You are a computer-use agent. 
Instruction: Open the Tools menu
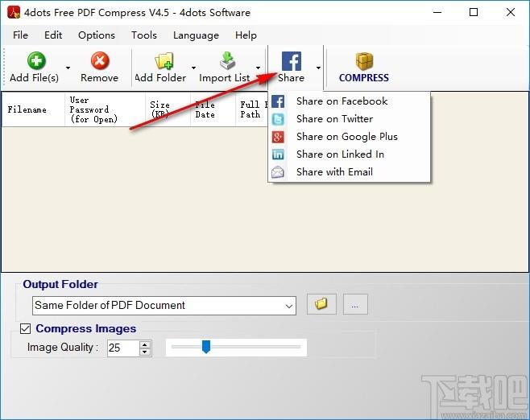pyautogui.click(x=144, y=35)
